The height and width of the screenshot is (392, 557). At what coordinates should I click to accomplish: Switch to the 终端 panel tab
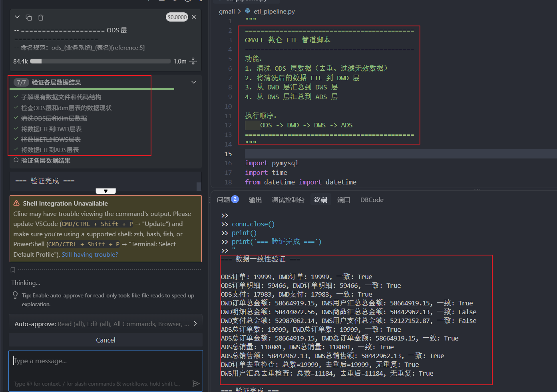tap(320, 200)
